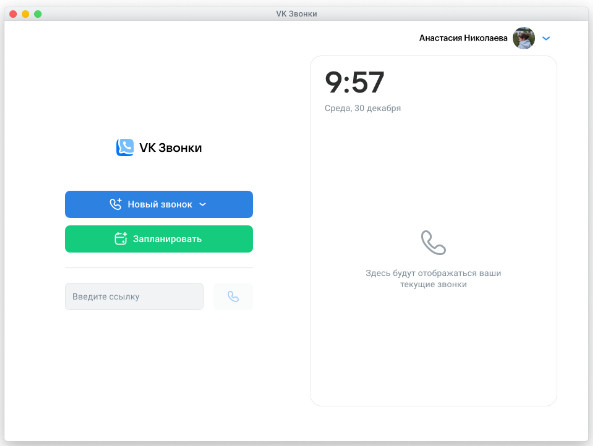Click the calendar icon in the Запланировать button
The width and height of the screenshot is (593, 446).
121,239
